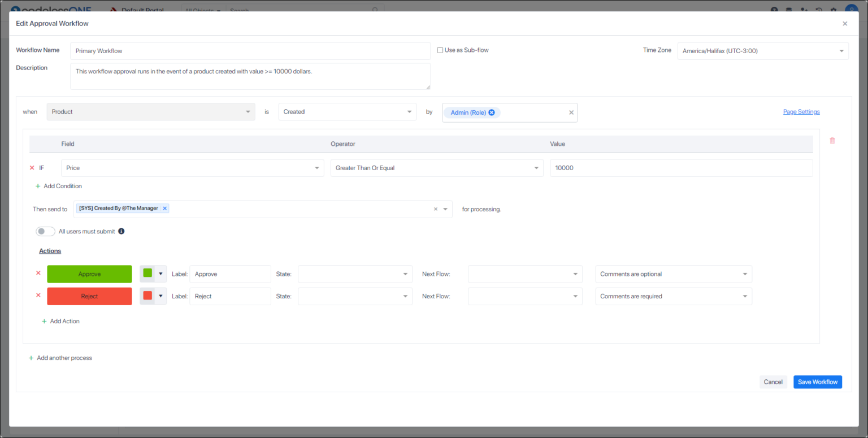Open the Price field dropdown
This screenshot has height=438, width=868.
[192, 168]
